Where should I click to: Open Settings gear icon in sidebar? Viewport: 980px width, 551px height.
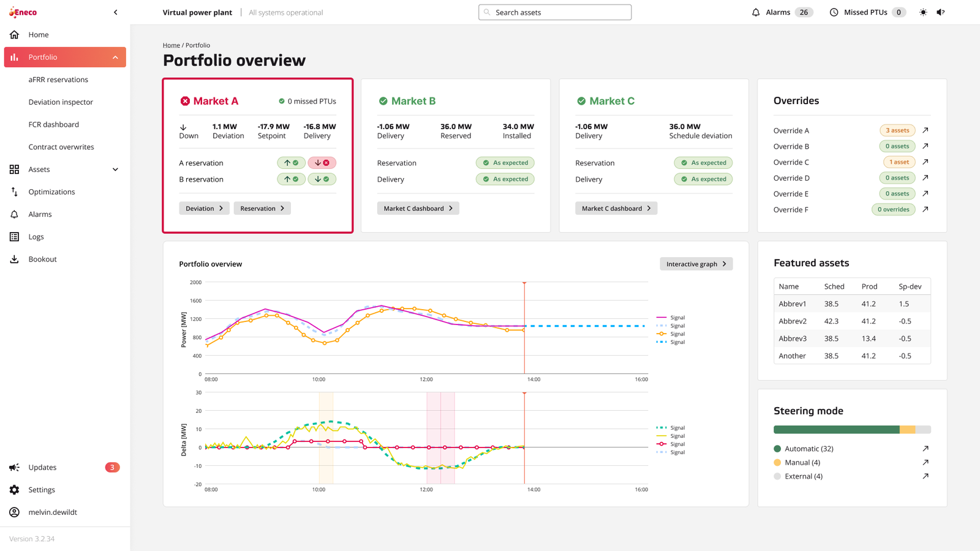pyautogui.click(x=14, y=490)
